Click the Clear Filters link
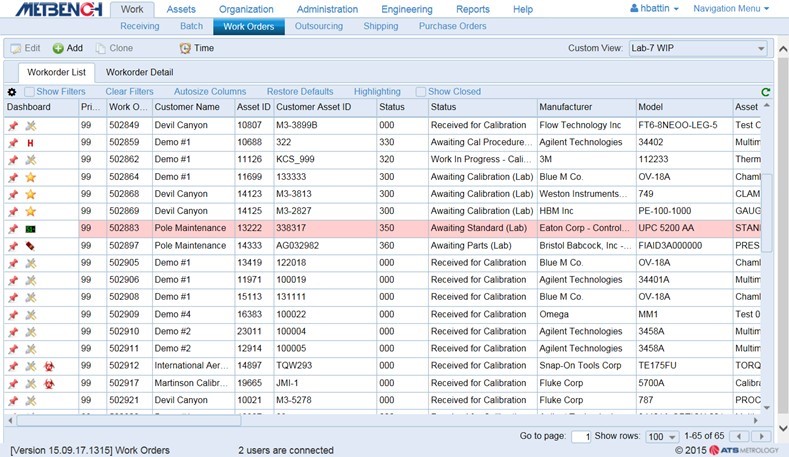The height and width of the screenshot is (457, 789). tap(129, 92)
